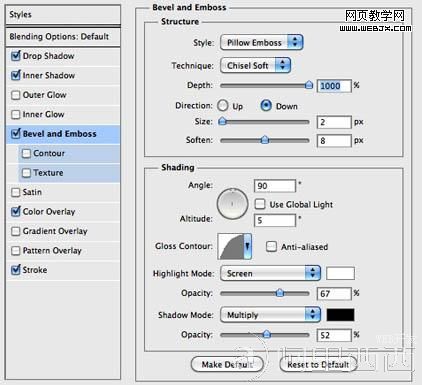
Task: Click the Reset to Default button
Action: [318, 365]
